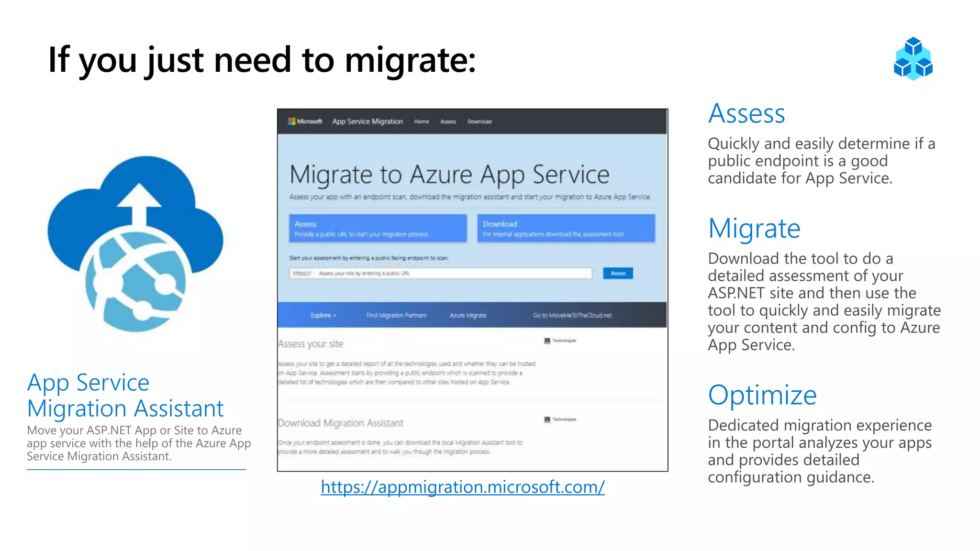Select the Download tile for internal applications
980x551 pixels.
(x=566, y=228)
